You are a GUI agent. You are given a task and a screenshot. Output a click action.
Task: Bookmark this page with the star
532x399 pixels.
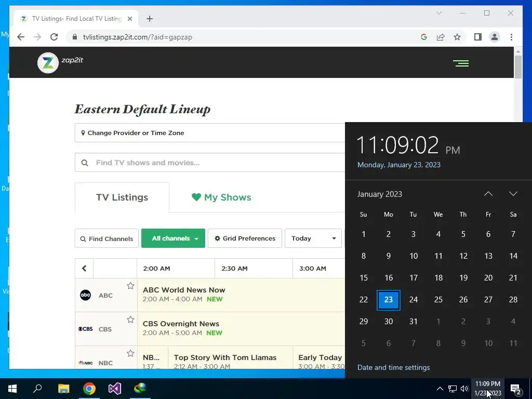(x=457, y=37)
